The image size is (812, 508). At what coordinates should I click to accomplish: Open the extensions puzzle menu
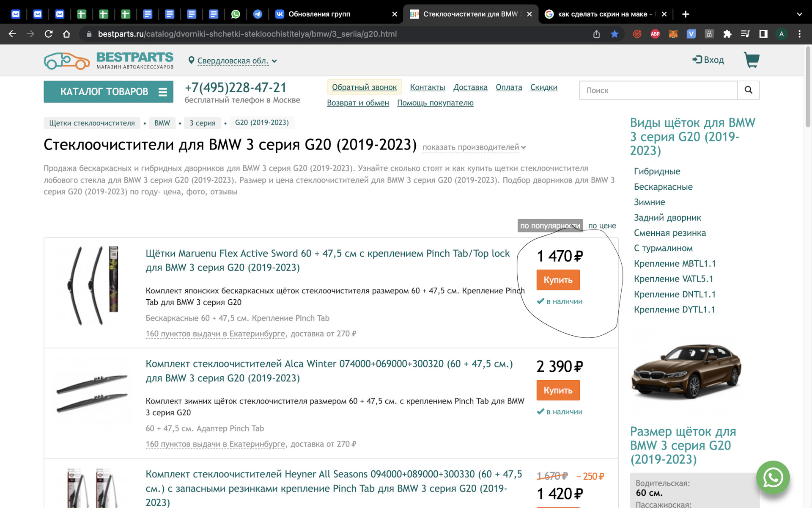tap(727, 34)
